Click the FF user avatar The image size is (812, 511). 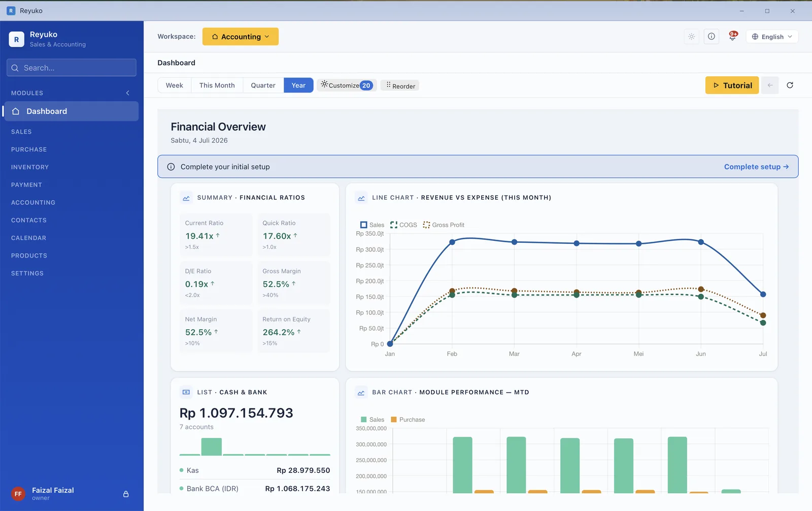click(x=18, y=494)
